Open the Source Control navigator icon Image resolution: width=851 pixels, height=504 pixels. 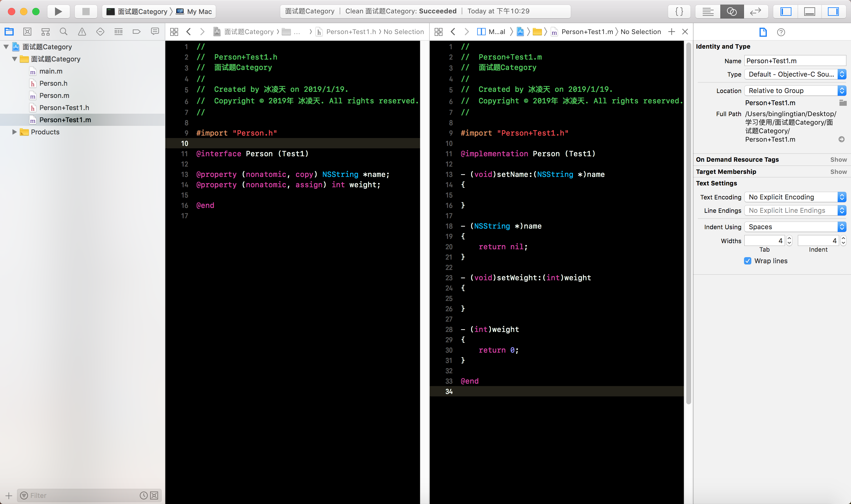pyautogui.click(x=27, y=32)
